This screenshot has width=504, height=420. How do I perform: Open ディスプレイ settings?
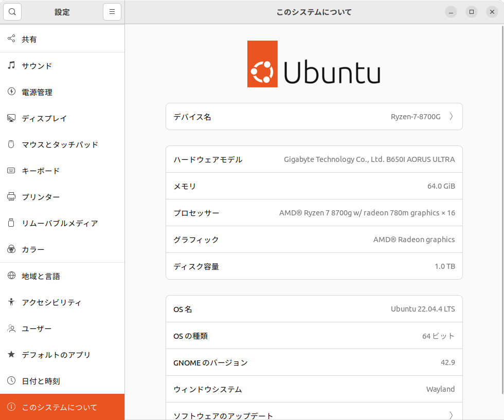tap(62, 118)
